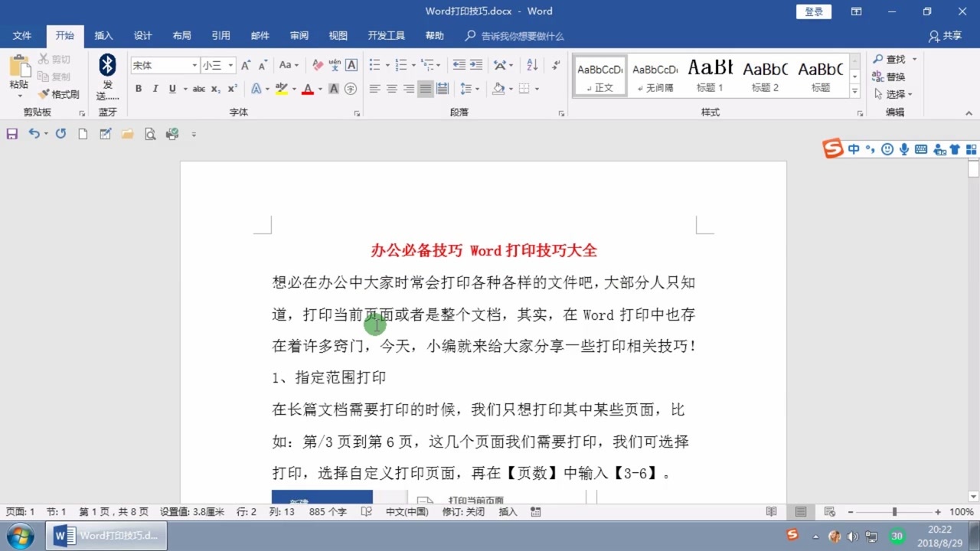Show or hide paragraph marks

coord(554,66)
